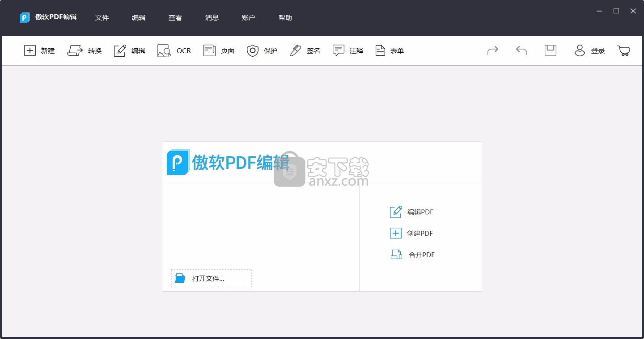The image size is (644, 339).
Task: Click the redo arrow icon
Action: pos(492,50)
